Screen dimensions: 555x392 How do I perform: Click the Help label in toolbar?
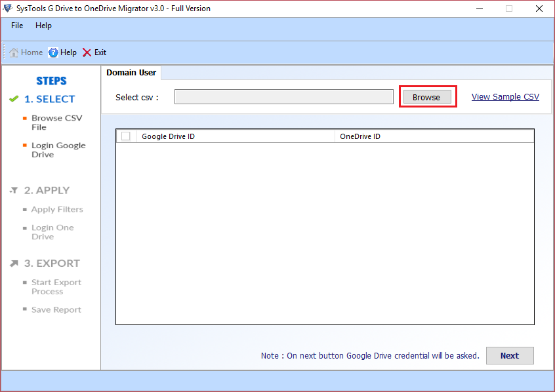68,52
